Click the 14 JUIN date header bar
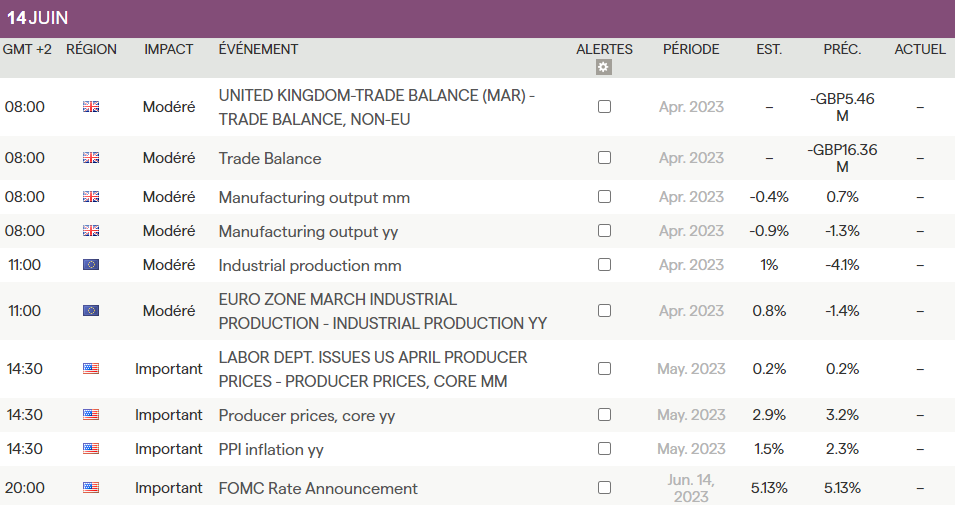This screenshot has height=505, width=955. [x=477, y=18]
